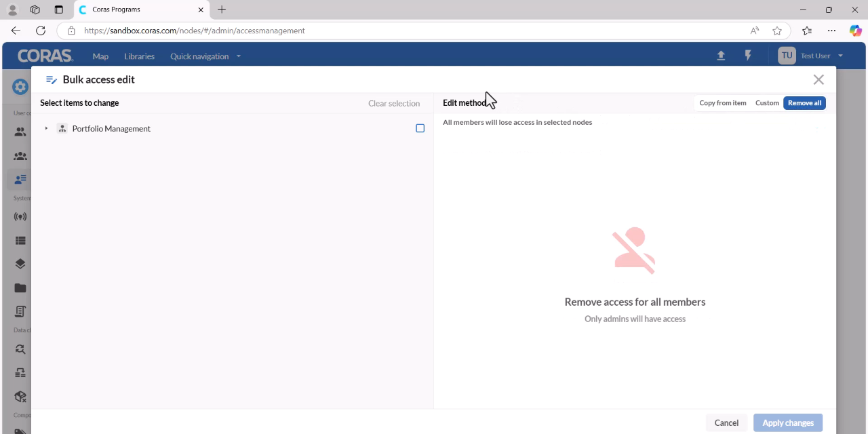
Task: Close the Bulk access edit dialog
Action: [818, 79]
